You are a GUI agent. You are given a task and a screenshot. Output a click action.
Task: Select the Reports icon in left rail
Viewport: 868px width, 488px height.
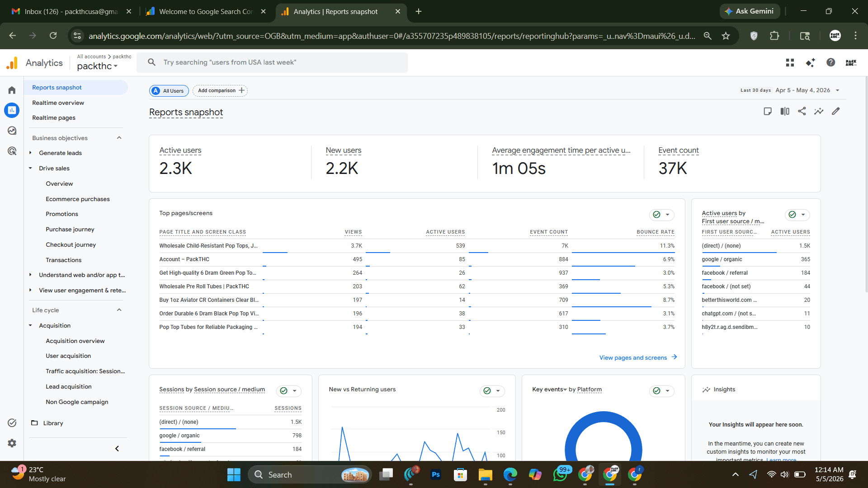click(x=12, y=110)
